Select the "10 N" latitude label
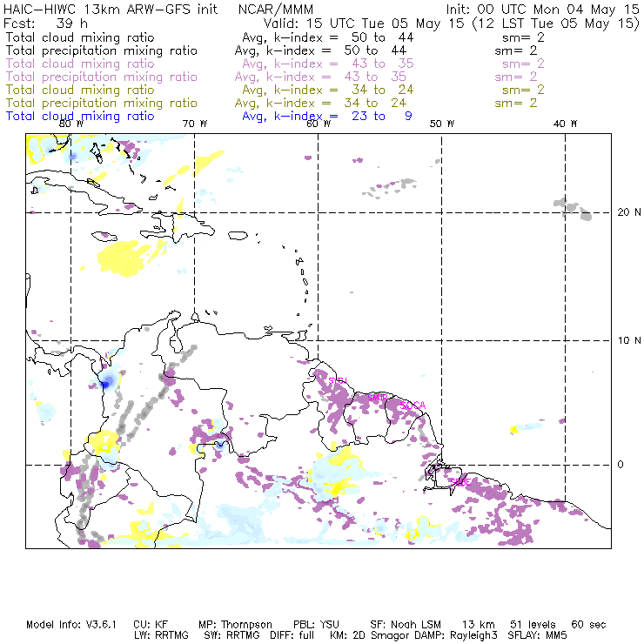This screenshot has height=644, width=644. click(x=629, y=340)
